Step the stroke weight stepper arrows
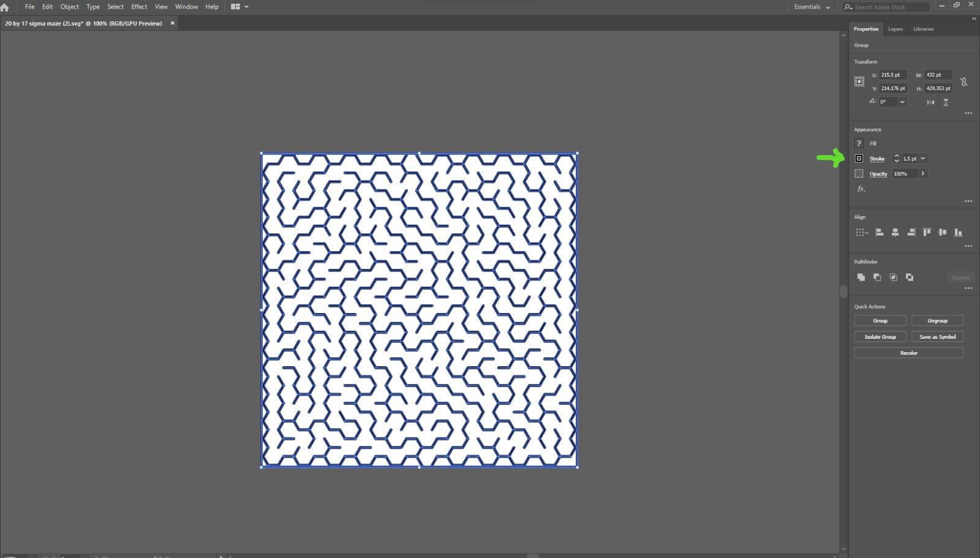Image resolution: width=980 pixels, height=558 pixels. pyautogui.click(x=896, y=159)
